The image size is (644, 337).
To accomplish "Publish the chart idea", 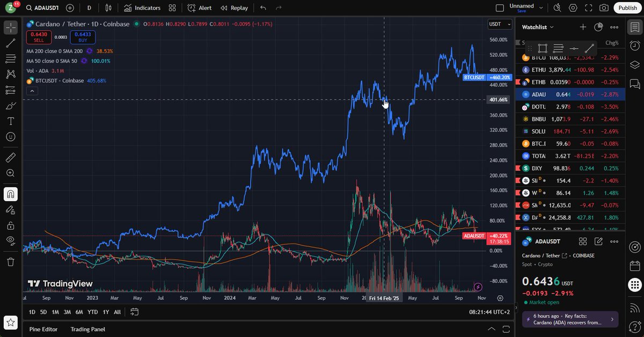I will pos(627,8).
